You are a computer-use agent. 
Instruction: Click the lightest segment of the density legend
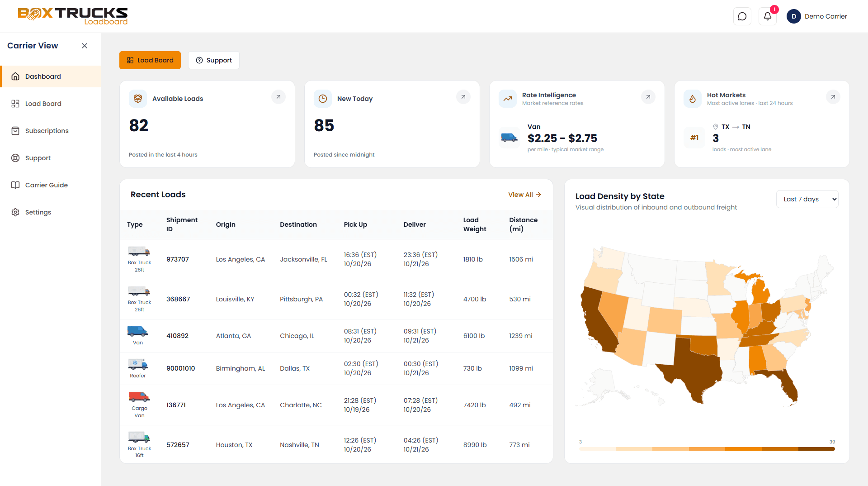597,449
